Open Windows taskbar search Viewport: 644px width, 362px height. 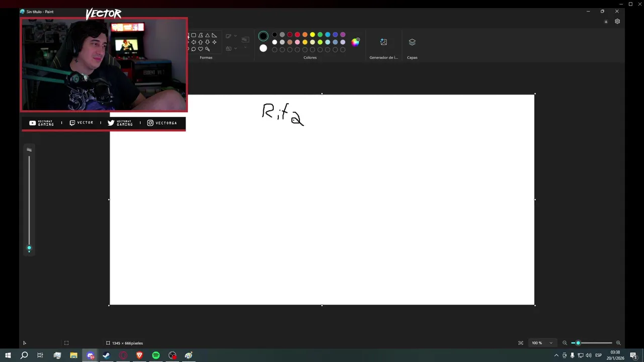pyautogui.click(x=24, y=355)
